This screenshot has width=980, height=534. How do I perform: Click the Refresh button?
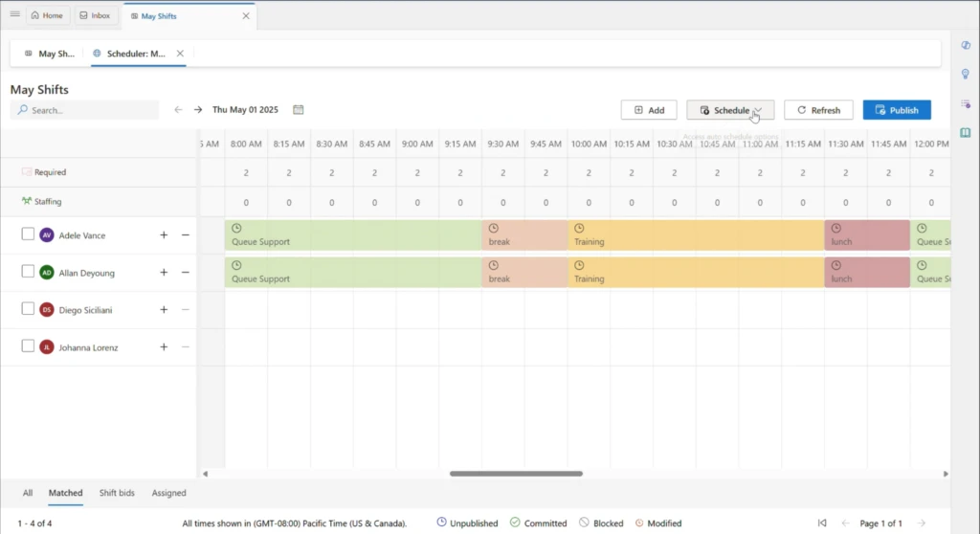[818, 110]
